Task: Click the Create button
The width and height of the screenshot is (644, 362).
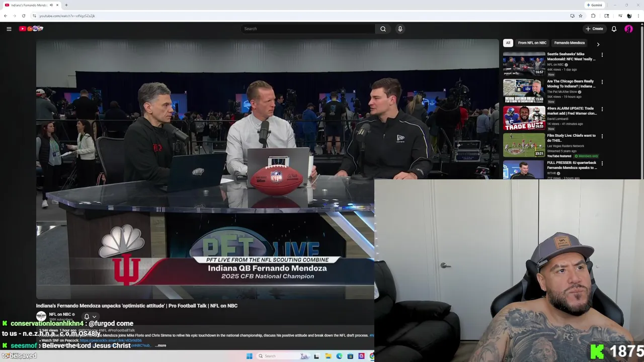Action: click(594, 29)
